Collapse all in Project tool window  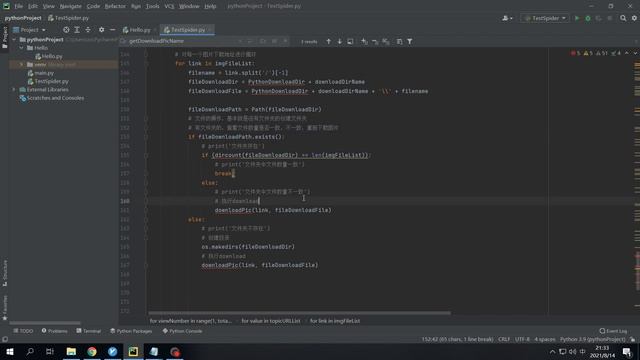pyautogui.click(x=88, y=30)
